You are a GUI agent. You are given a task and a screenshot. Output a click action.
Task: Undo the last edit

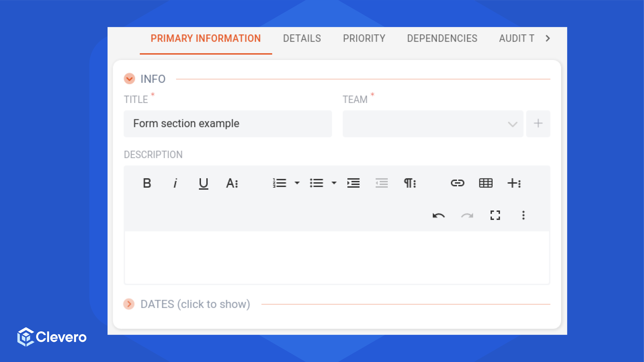point(439,215)
